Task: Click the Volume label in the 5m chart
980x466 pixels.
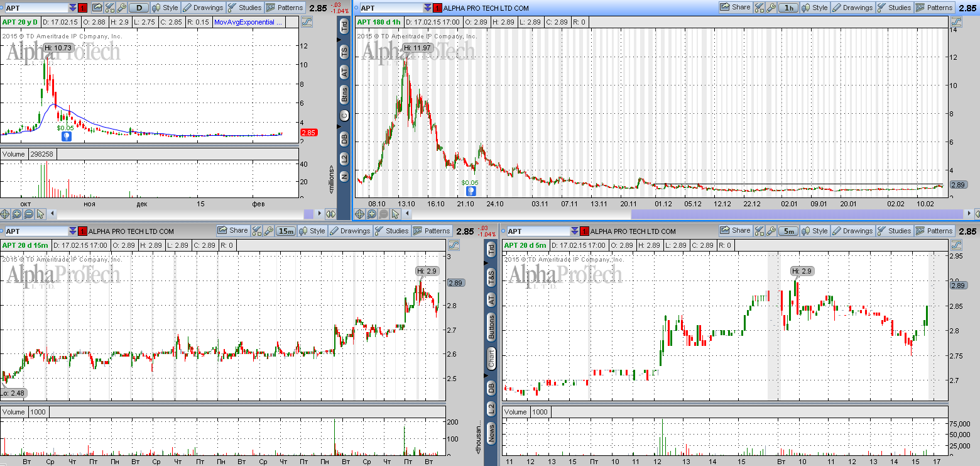Action: coord(516,412)
